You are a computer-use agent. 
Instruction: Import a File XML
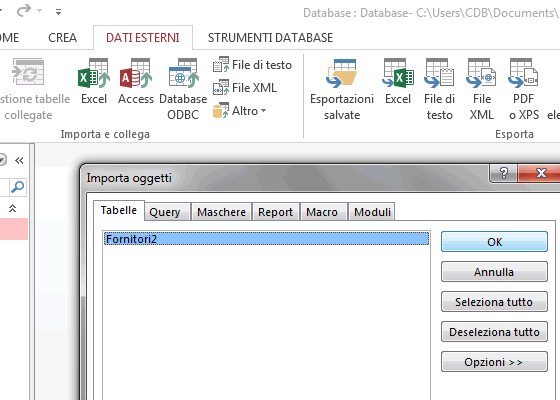[245, 88]
